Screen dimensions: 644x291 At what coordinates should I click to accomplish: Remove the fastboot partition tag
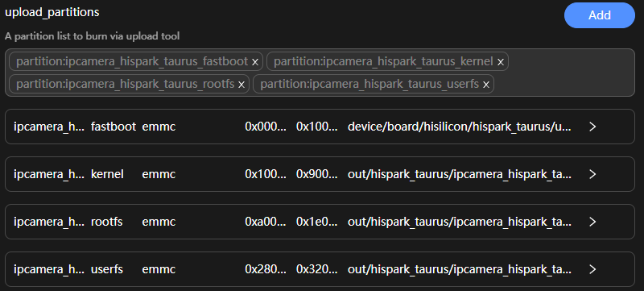coord(255,62)
